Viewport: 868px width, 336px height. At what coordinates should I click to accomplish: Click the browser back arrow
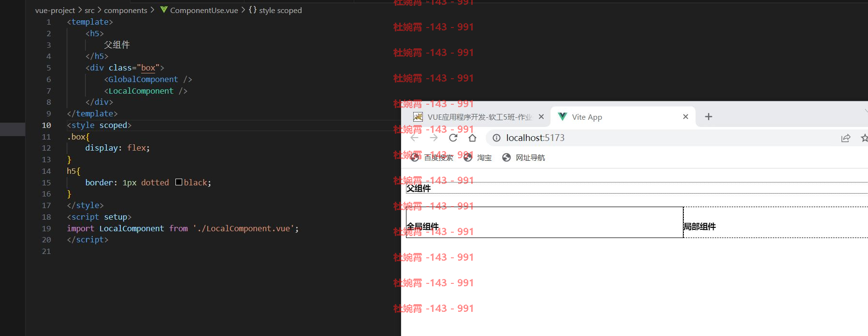414,138
